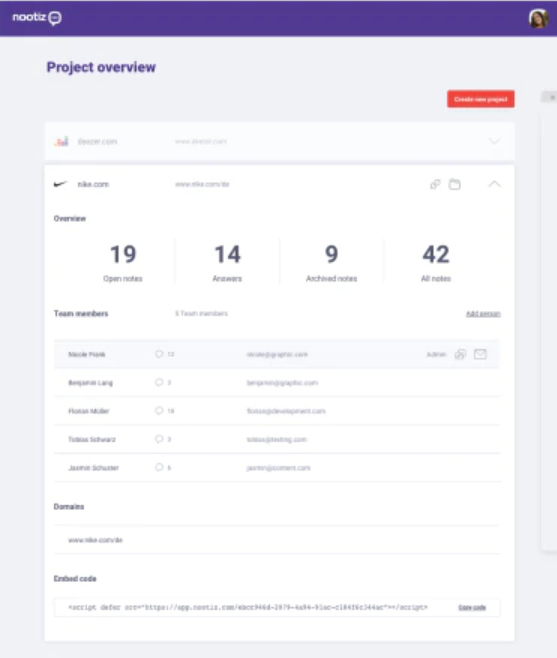
Task: Select the Nicole Frank team member row
Action: 277,354
